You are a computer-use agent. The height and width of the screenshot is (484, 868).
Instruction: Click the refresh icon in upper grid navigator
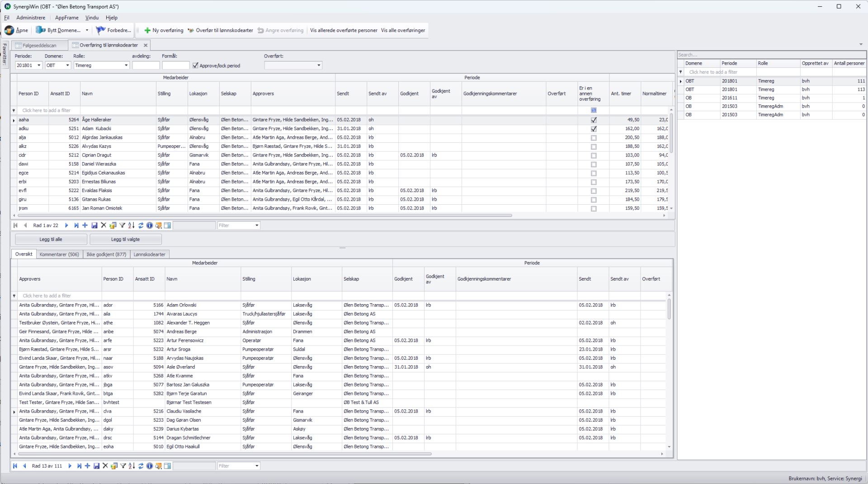141,226
